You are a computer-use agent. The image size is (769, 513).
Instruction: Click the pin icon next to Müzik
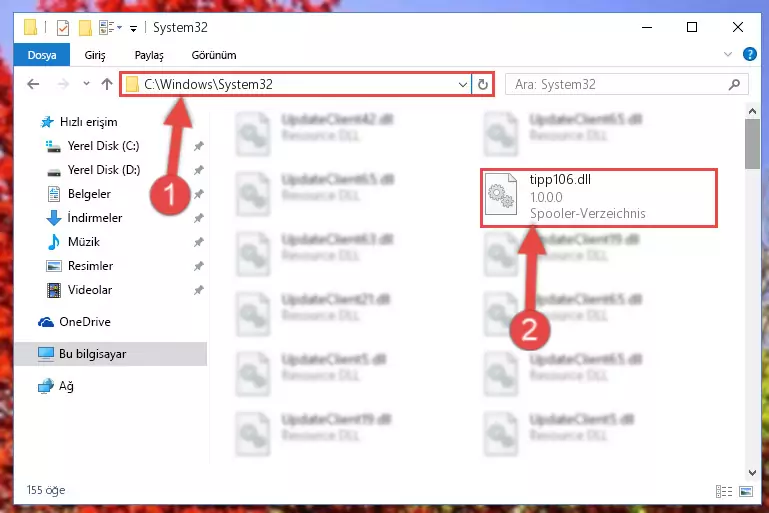(x=198, y=242)
